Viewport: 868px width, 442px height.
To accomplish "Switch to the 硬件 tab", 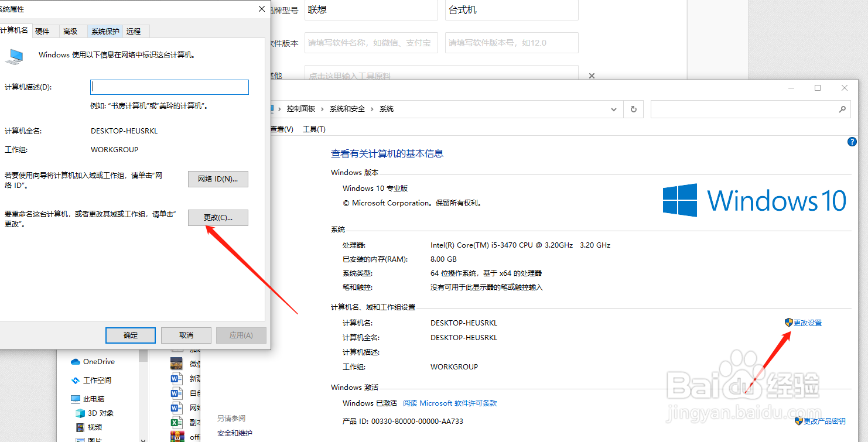I will pos(42,32).
